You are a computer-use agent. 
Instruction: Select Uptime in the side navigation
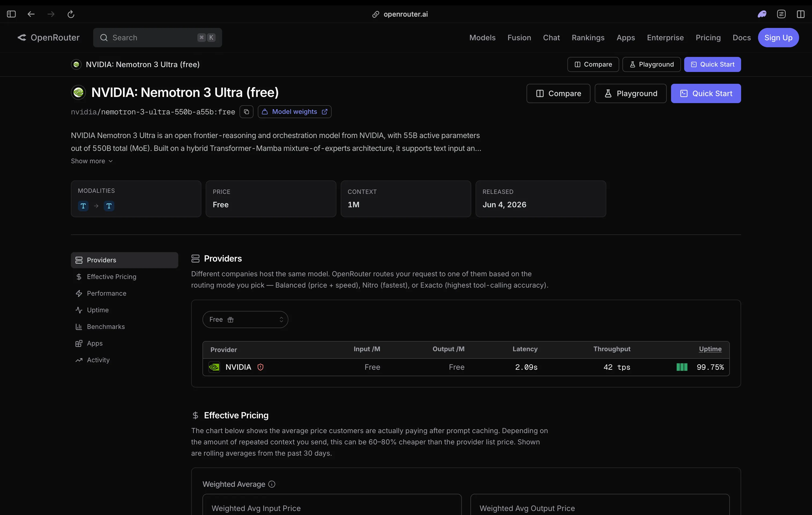pos(124,310)
